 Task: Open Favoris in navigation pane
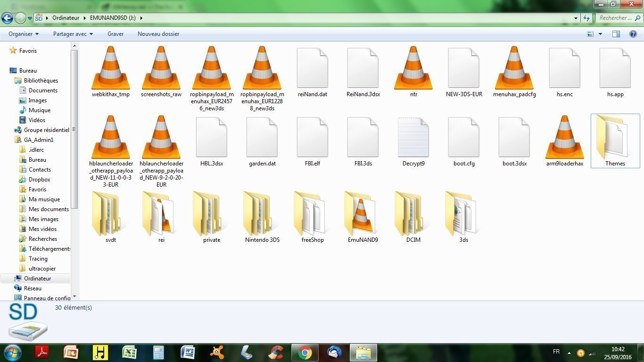[x=28, y=50]
